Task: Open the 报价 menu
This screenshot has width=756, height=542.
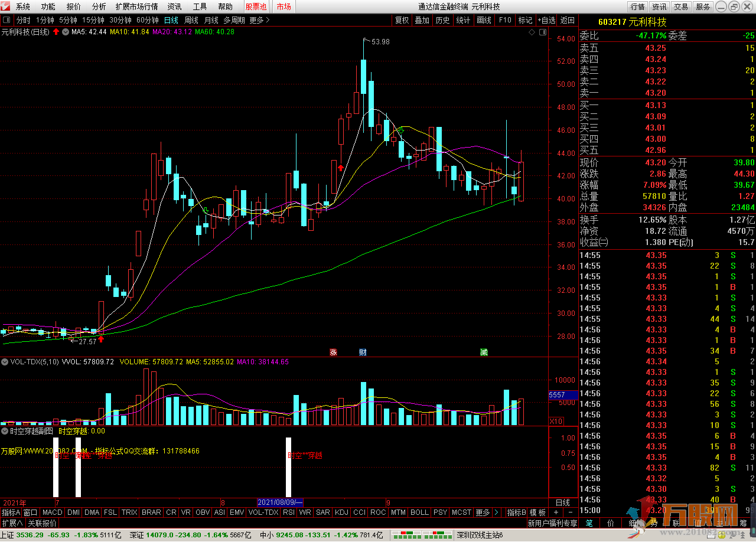Action: (74, 7)
